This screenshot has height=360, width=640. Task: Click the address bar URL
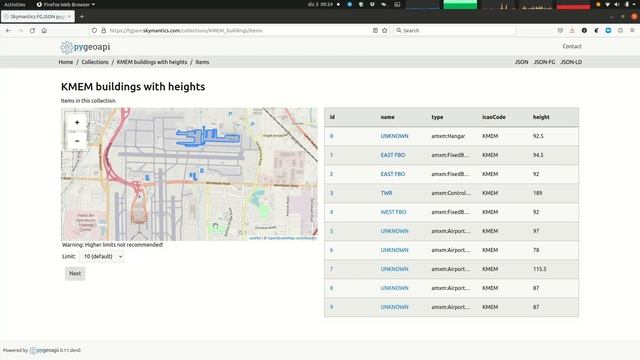pyautogui.click(x=186, y=31)
